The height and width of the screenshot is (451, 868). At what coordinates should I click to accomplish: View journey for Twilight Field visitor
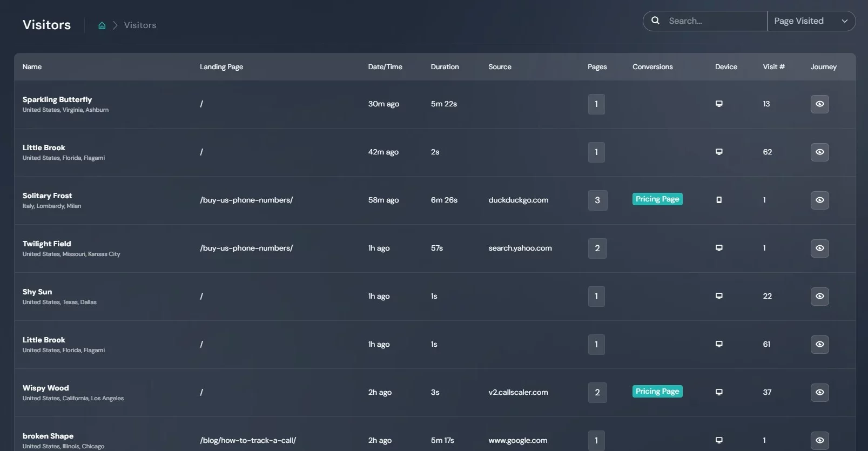pyautogui.click(x=819, y=248)
